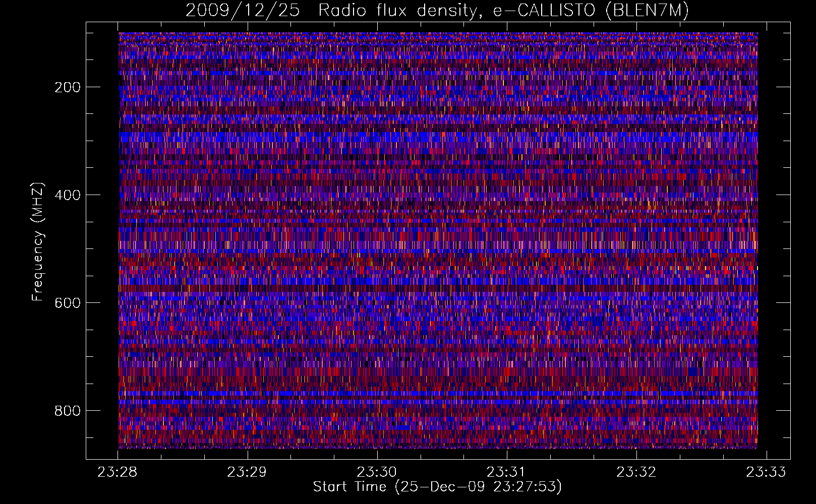Viewport: 816px width, 504px height.
Task: Select the 200 frequency tick label
Action: click(x=68, y=87)
